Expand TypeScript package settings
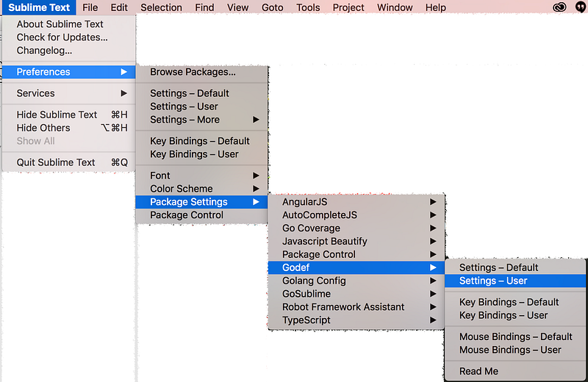The width and height of the screenshot is (588, 382). point(356,320)
